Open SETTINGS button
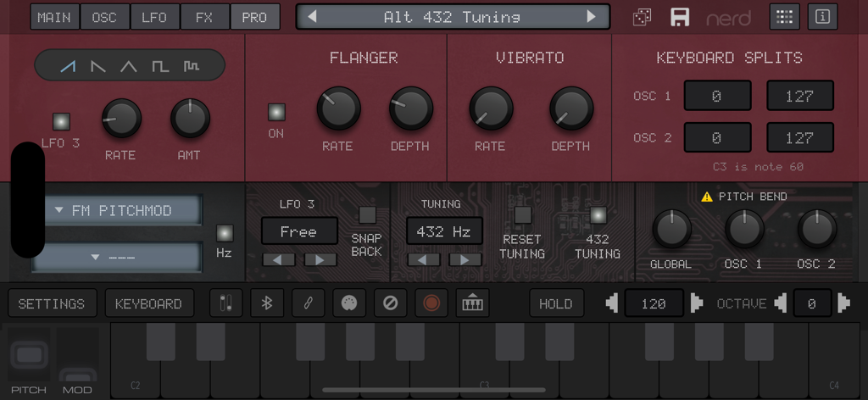Screen dimensions: 868x400 [x=52, y=303]
